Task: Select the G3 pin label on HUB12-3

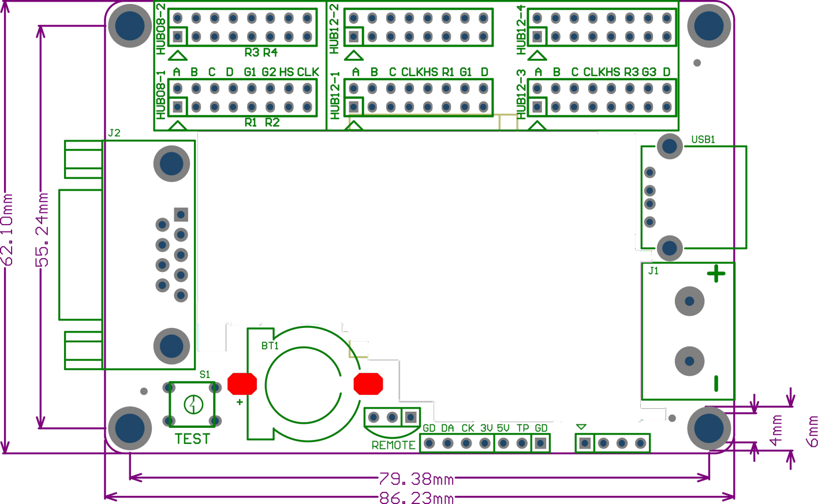Action: (x=649, y=72)
